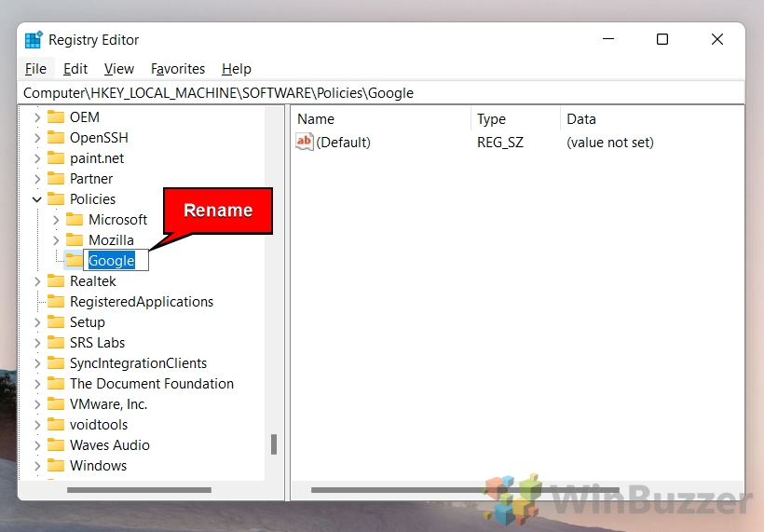Viewport: 764px width, 532px height.
Task: Expand the Realtek key
Action: click(x=37, y=281)
